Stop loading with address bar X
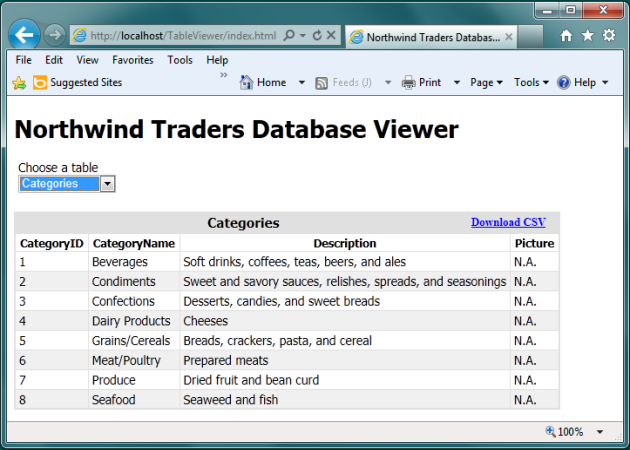The image size is (630, 450). pyautogui.click(x=331, y=35)
